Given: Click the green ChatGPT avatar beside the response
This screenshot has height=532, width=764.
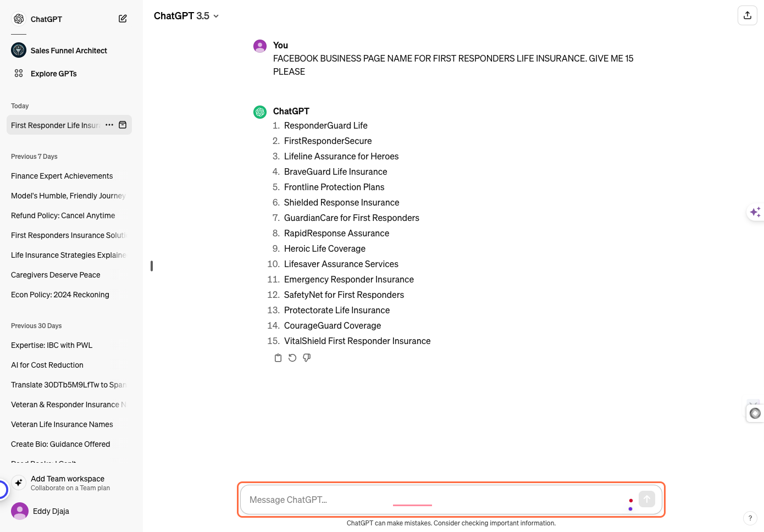Looking at the screenshot, I should 260,112.
